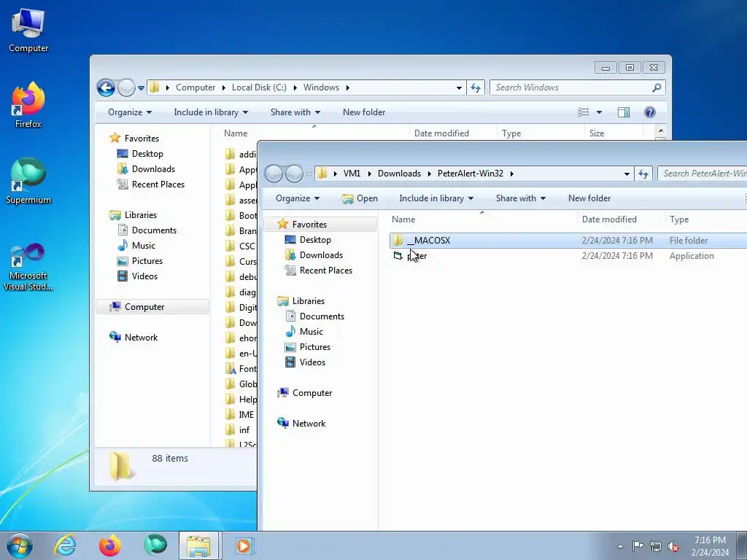This screenshot has height=560, width=747.
Task: Open Help in the Windows folder window
Action: click(649, 112)
